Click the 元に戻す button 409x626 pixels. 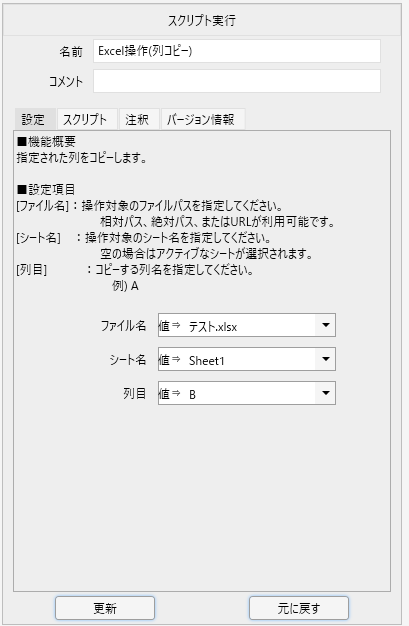[299, 608]
